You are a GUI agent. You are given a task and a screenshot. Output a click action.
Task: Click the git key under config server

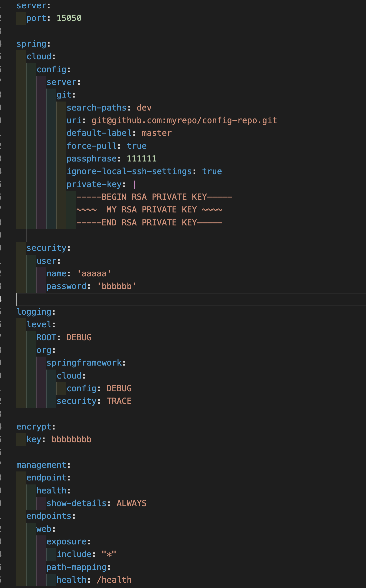(x=64, y=95)
